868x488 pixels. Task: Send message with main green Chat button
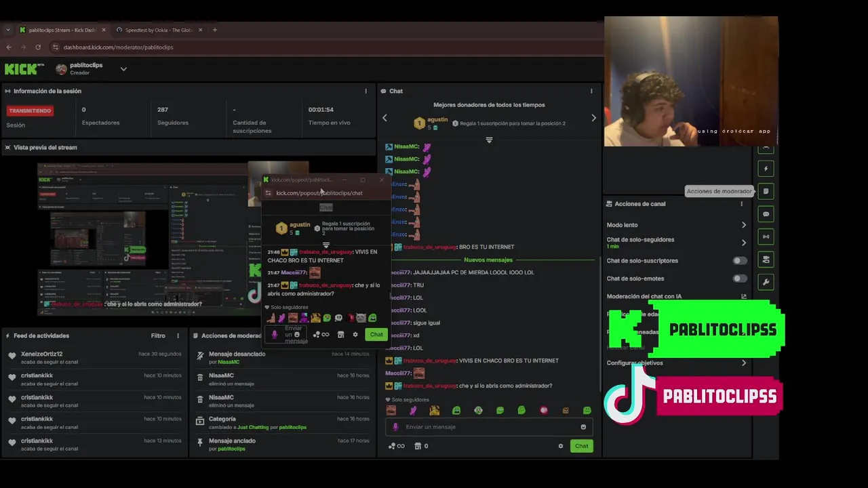[x=582, y=446]
